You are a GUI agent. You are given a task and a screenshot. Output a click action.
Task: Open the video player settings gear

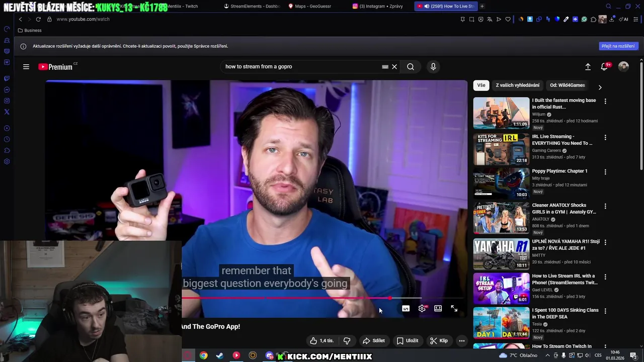(x=422, y=308)
